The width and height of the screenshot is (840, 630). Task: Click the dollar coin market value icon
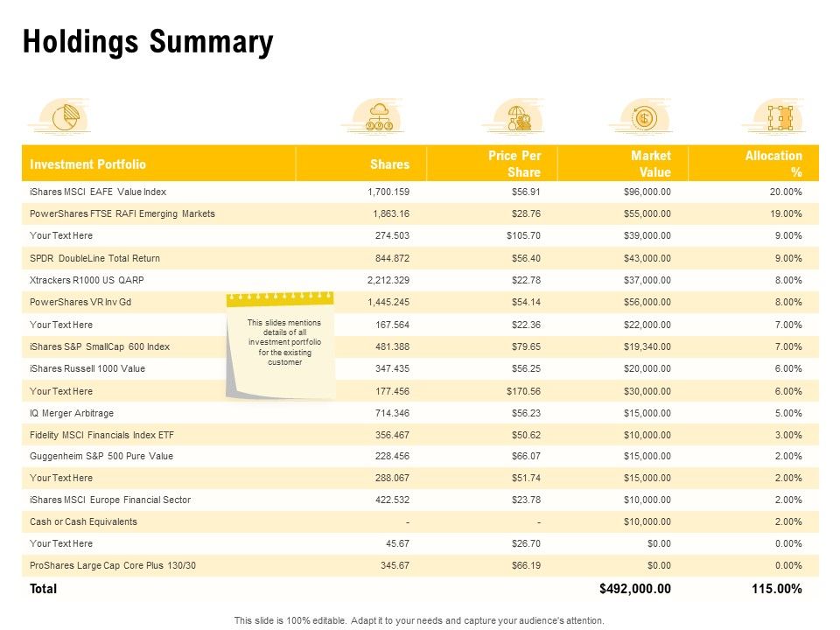click(641, 116)
